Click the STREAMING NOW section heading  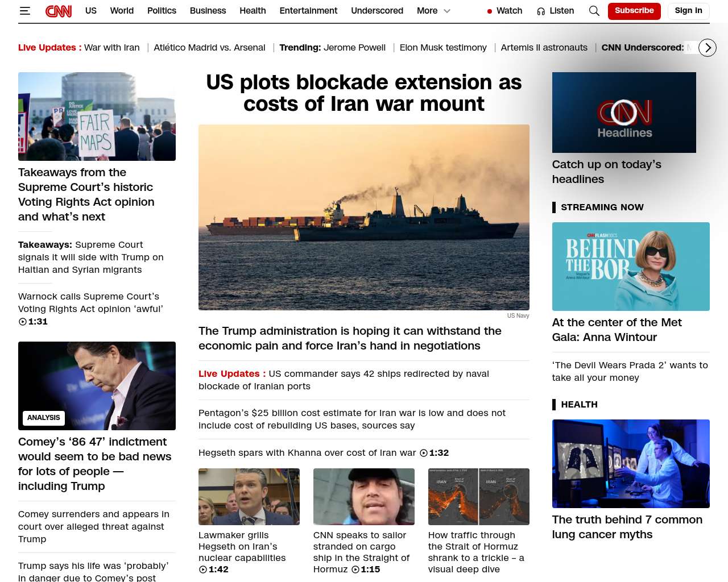pos(602,207)
